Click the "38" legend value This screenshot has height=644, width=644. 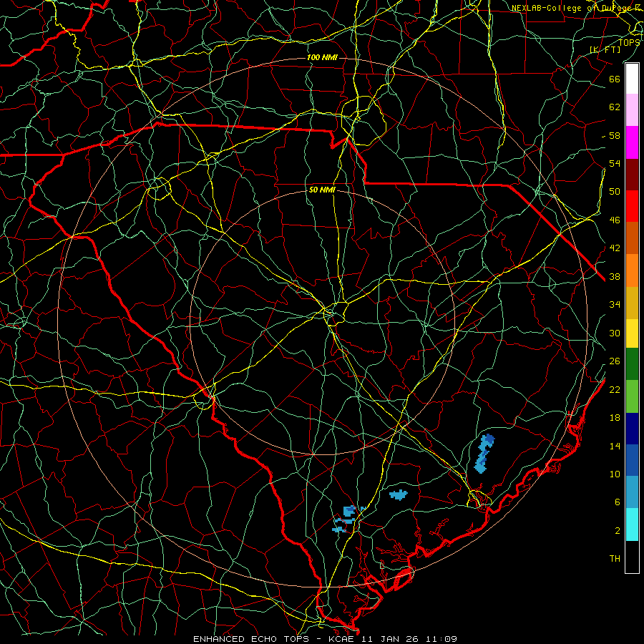tap(615, 276)
